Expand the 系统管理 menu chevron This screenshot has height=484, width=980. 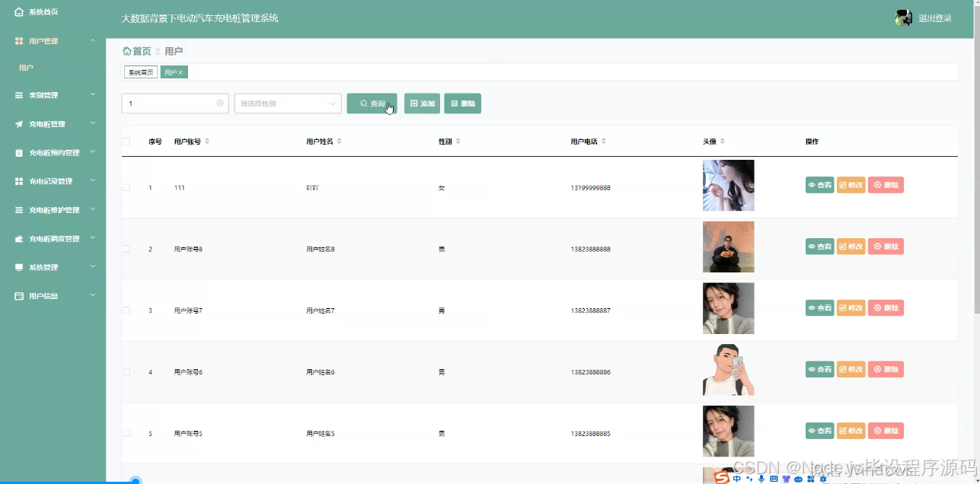point(93,267)
